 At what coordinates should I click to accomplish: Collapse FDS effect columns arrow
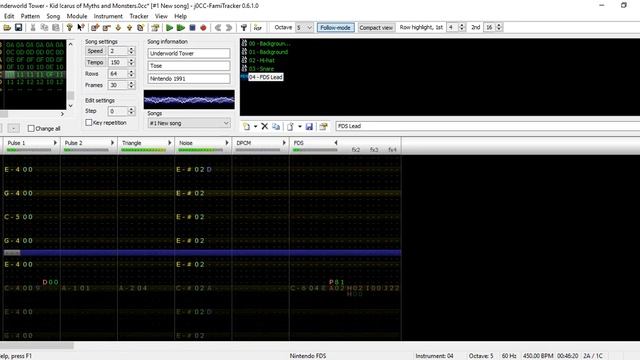click(x=336, y=143)
